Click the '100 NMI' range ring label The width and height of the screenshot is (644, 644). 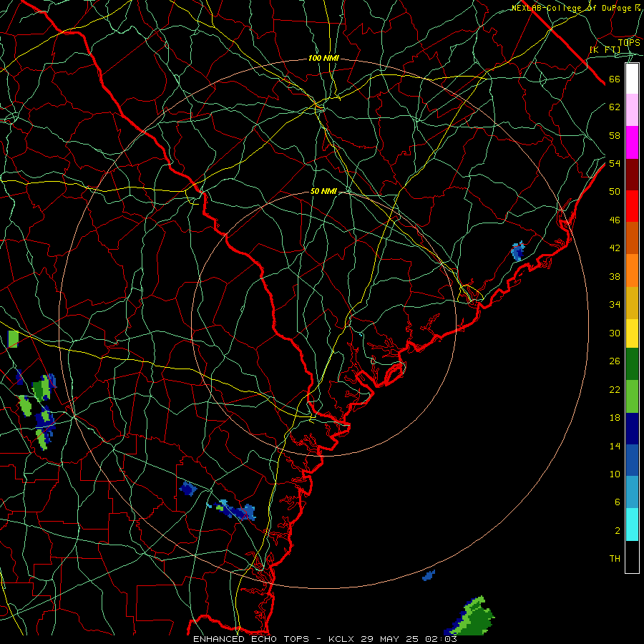coord(323,59)
